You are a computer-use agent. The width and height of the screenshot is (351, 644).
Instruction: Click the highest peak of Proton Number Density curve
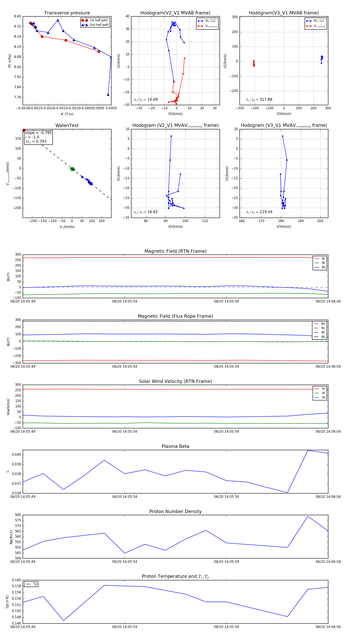308,517
